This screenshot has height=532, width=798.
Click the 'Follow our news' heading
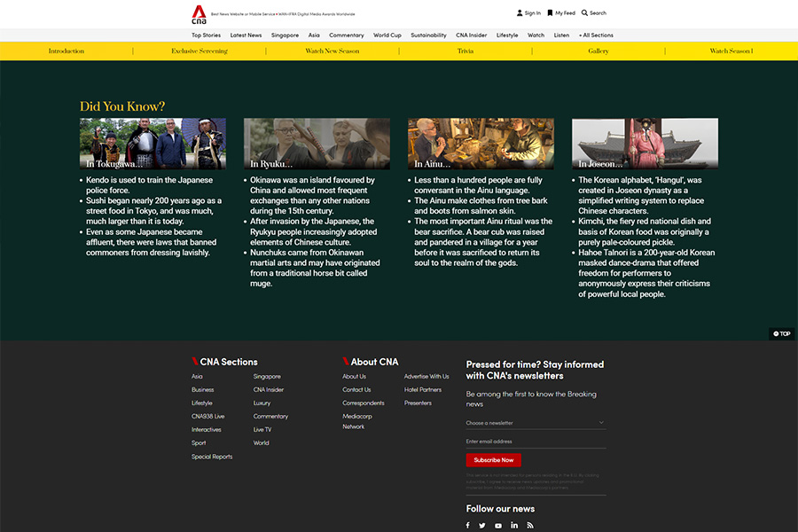pyautogui.click(x=500, y=509)
